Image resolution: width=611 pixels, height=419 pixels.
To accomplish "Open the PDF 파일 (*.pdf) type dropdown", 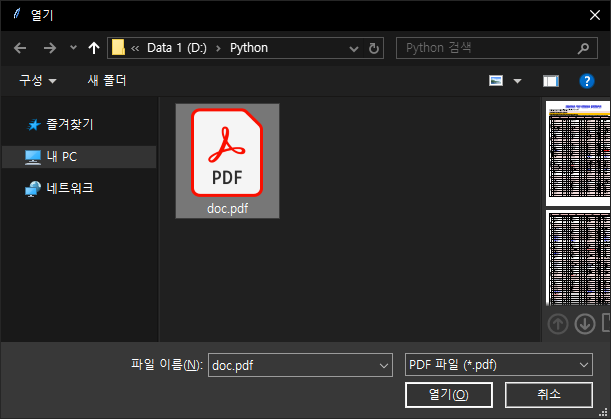I will (499, 365).
